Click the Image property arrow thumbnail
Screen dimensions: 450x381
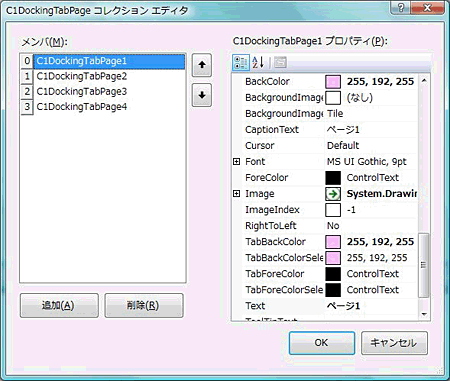click(333, 194)
